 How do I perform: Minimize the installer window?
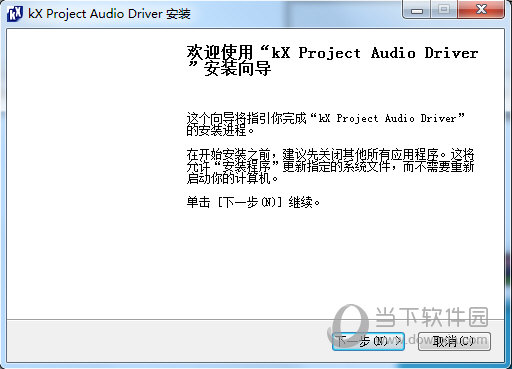[417, 9]
